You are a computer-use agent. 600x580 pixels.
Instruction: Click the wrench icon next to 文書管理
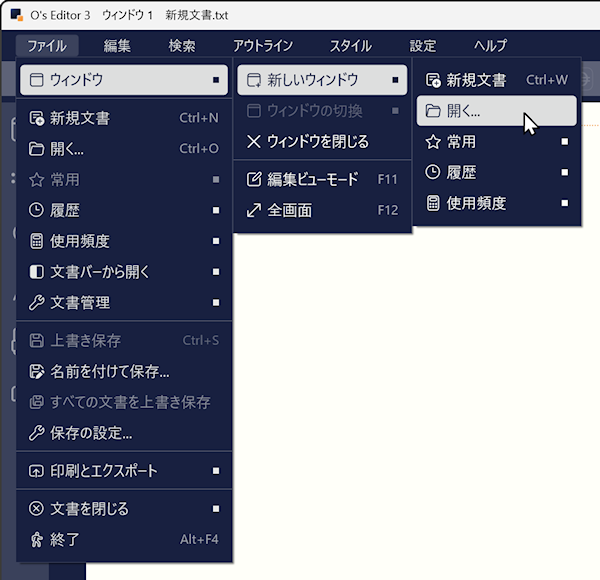point(37,302)
